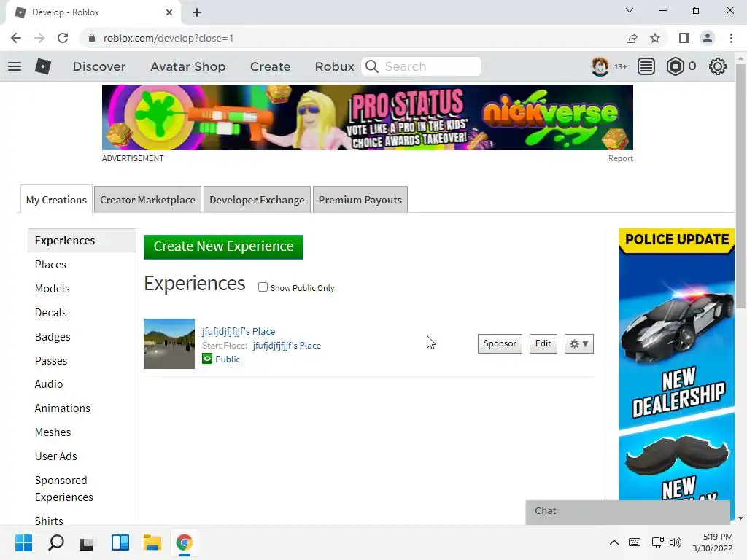Open the Roblox settings gear
Viewport: 747px width, 560px height.
coord(718,66)
